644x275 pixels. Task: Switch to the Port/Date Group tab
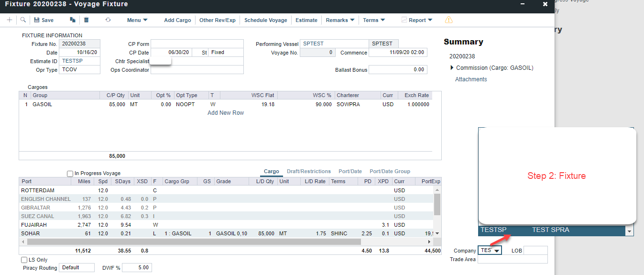(x=390, y=171)
